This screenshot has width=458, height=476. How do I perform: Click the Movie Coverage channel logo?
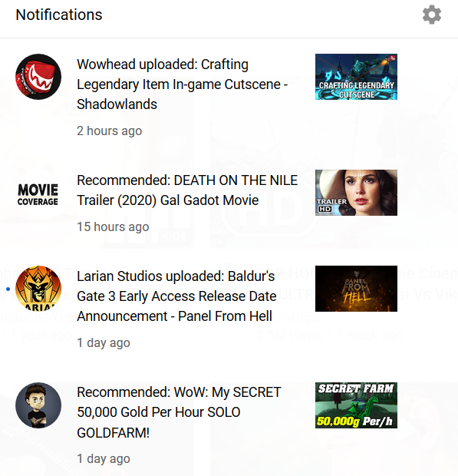point(38,194)
